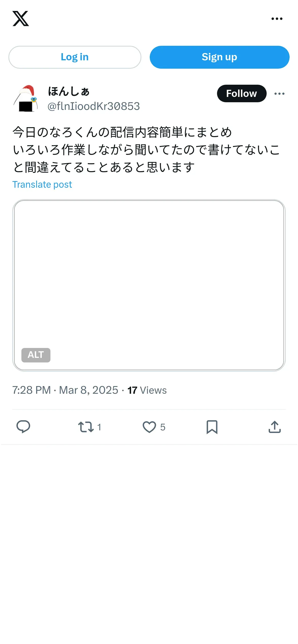Open the 7:28 PM Mar 8, 2025 timestamp
298x644 pixels.
(65, 390)
